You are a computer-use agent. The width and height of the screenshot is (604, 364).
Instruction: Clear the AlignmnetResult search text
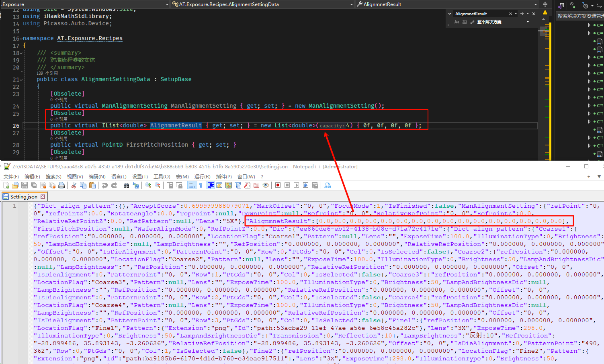(x=511, y=14)
